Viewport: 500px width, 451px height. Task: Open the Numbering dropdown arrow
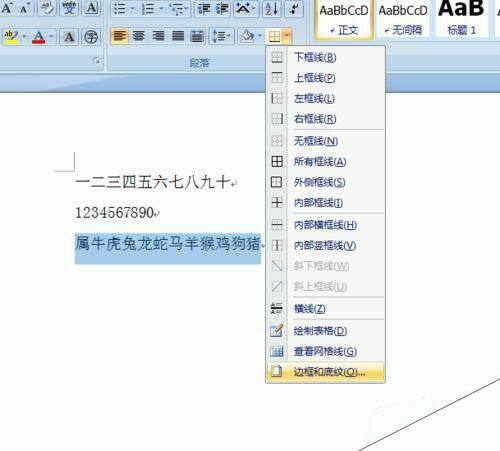coord(160,9)
